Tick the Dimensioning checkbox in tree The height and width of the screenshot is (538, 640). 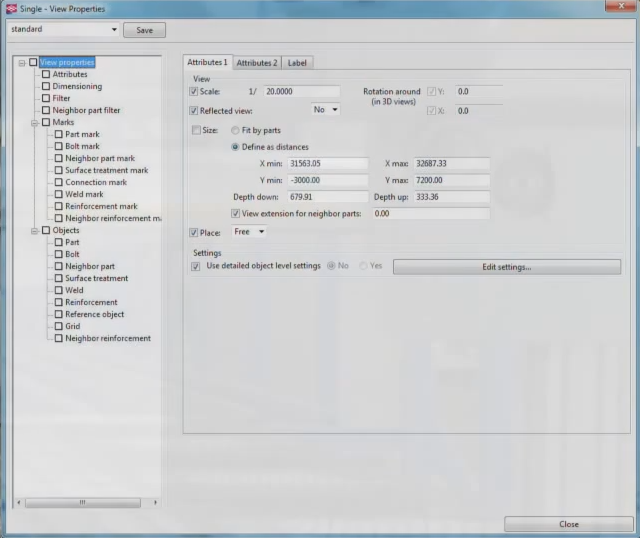pos(46,86)
